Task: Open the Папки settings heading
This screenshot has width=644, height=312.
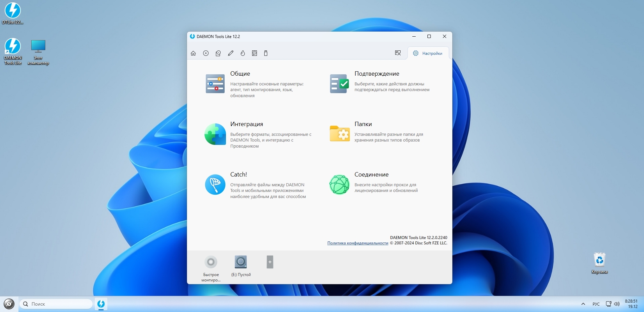Action: (363, 124)
